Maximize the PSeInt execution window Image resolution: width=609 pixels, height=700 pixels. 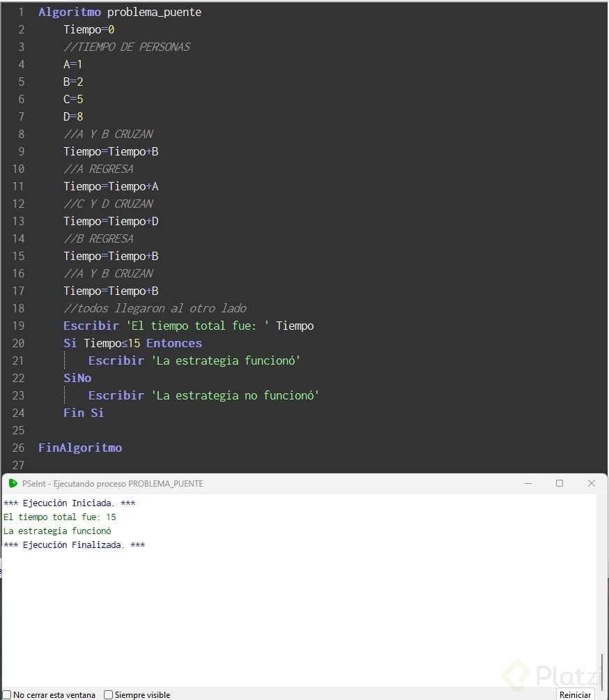[560, 483]
